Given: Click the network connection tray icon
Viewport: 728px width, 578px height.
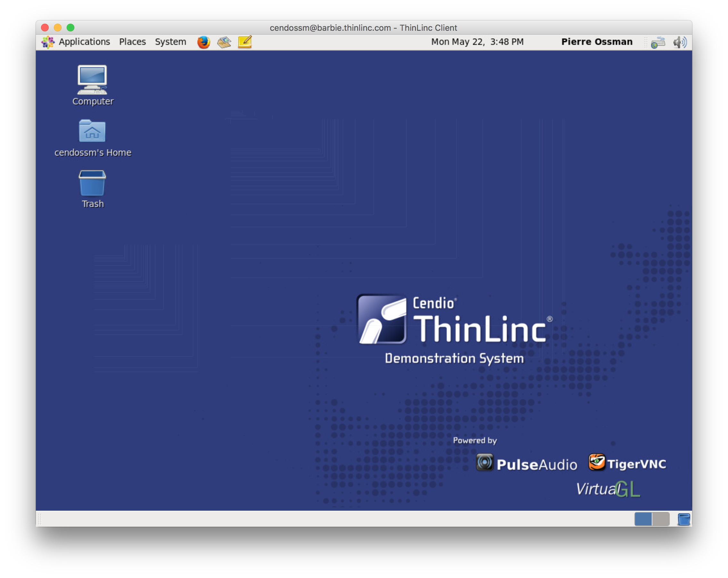Looking at the screenshot, I should click(658, 43).
